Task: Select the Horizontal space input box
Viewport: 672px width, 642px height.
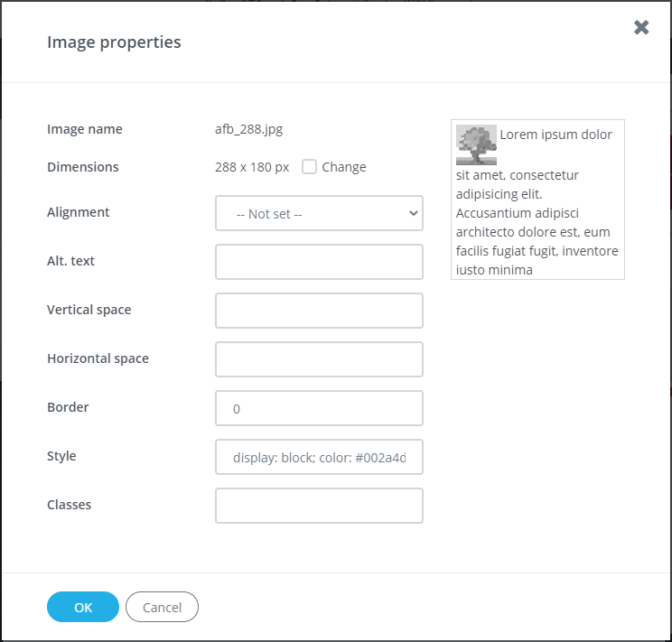Action: 319,359
